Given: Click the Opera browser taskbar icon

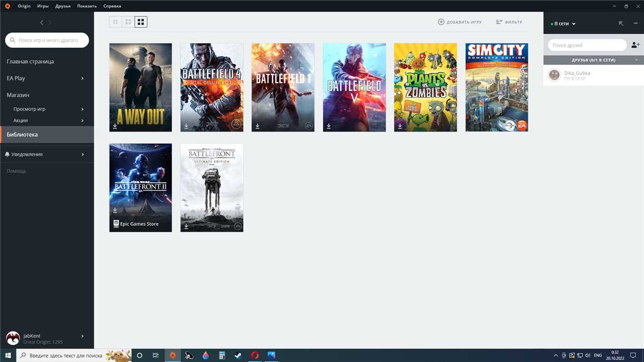Looking at the screenshot, I should 255,355.
